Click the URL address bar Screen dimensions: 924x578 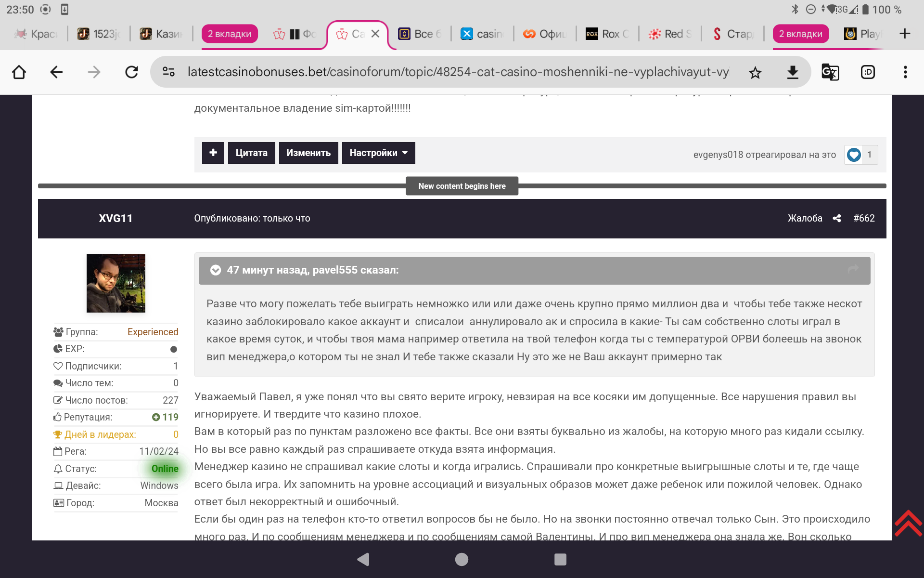(457, 72)
